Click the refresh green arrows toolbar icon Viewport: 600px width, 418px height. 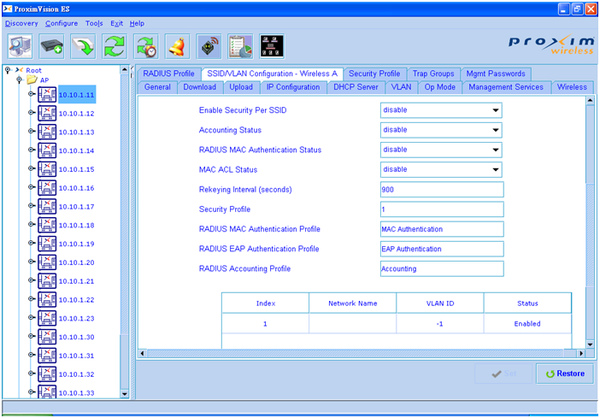(x=114, y=46)
